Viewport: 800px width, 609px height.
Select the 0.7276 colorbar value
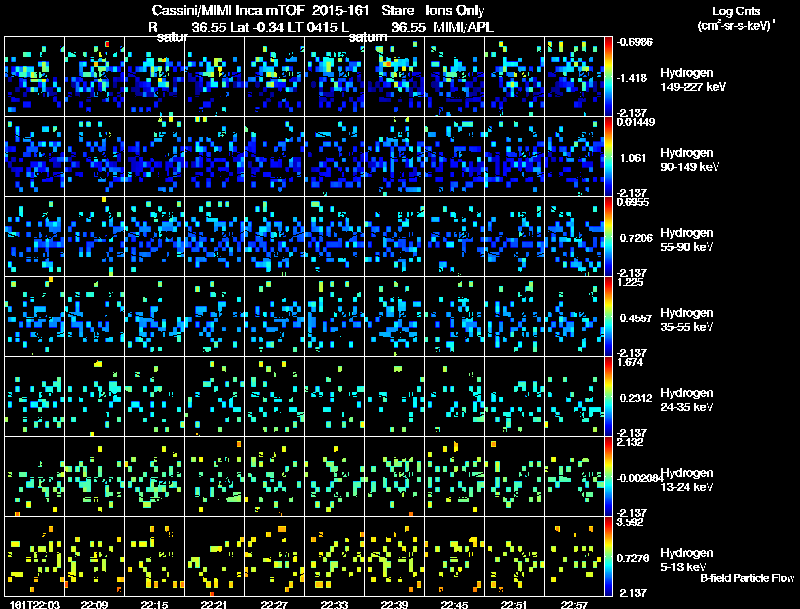[633, 559]
